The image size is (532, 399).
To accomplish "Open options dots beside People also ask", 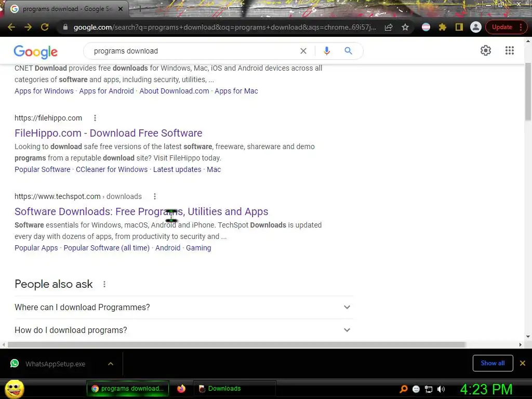I will click(x=104, y=284).
